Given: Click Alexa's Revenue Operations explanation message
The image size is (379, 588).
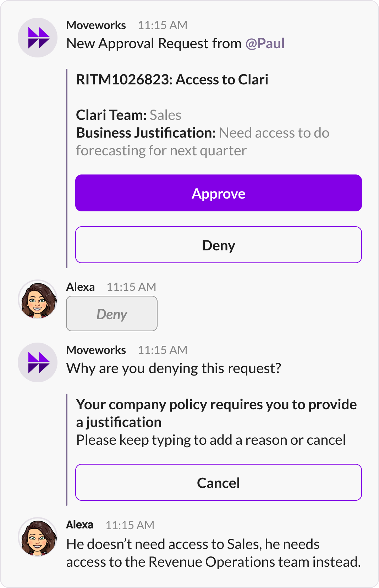Looking at the screenshot, I should tap(214, 553).
